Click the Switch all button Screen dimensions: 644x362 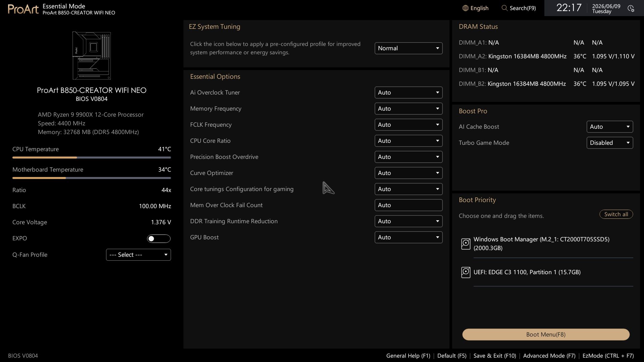(616, 214)
